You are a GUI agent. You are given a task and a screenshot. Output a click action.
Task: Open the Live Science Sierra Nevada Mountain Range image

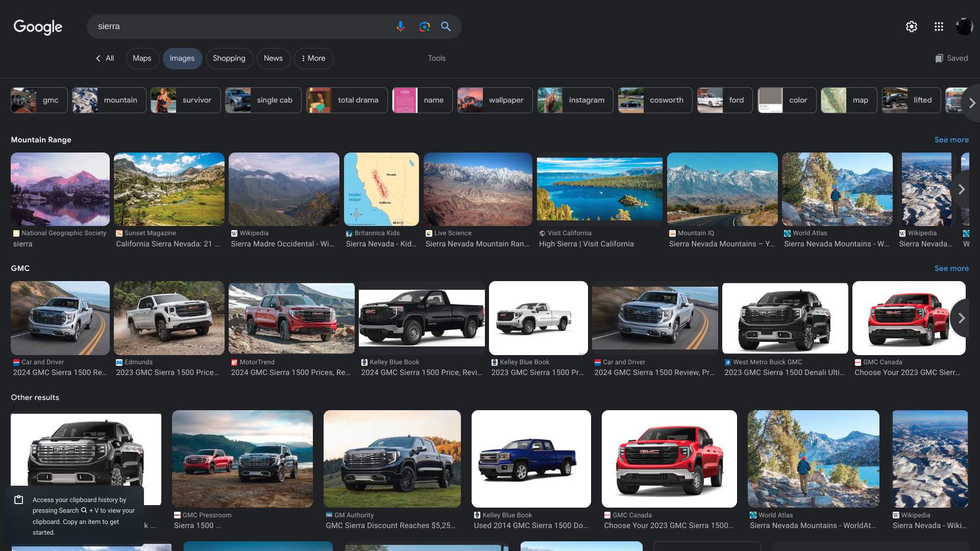(x=478, y=189)
